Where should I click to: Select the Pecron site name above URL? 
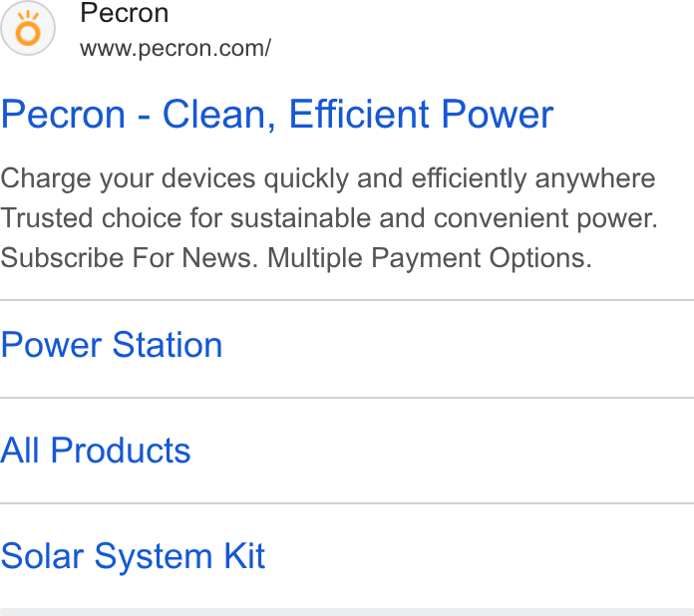125,13
